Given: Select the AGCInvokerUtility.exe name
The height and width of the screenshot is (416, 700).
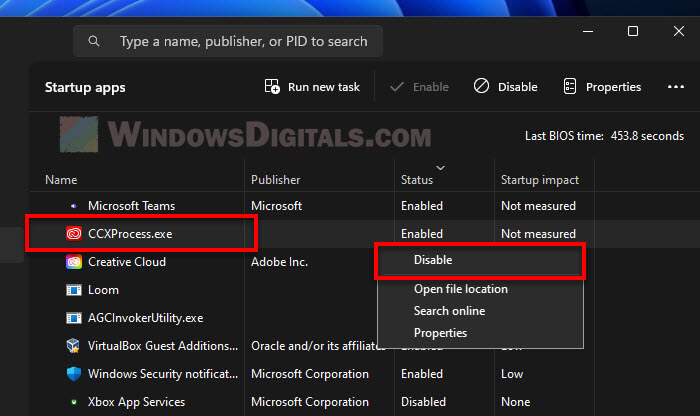Looking at the screenshot, I should tap(146, 318).
